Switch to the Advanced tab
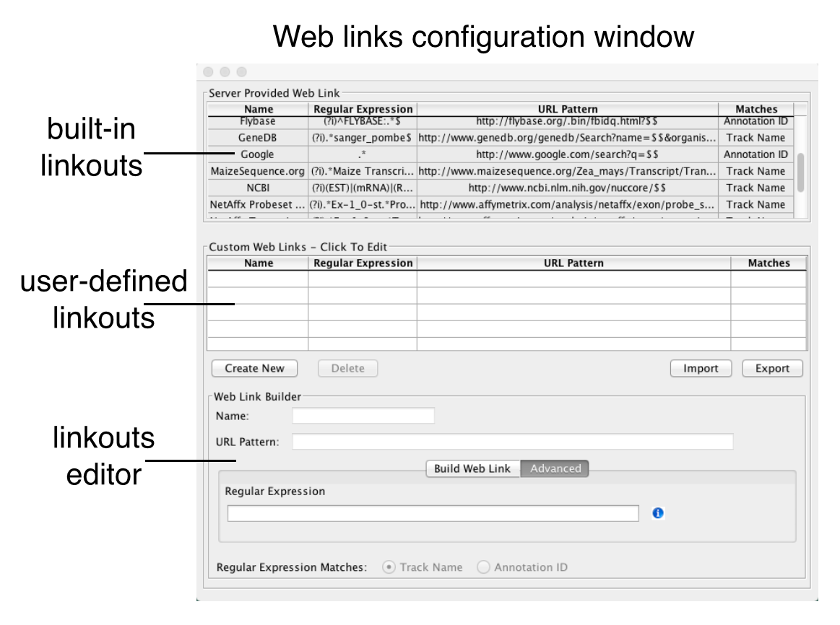The width and height of the screenshot is (840, 625). 555,469
